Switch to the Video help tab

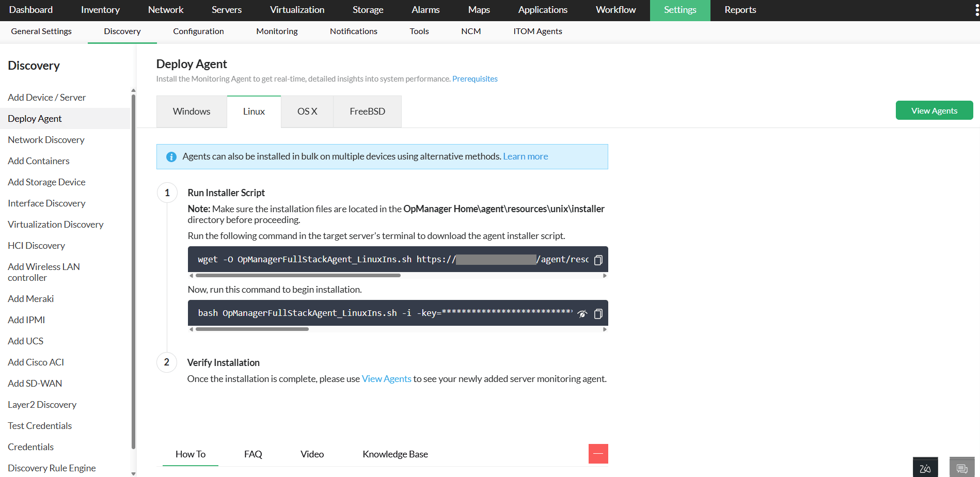[x=312, y=454]
